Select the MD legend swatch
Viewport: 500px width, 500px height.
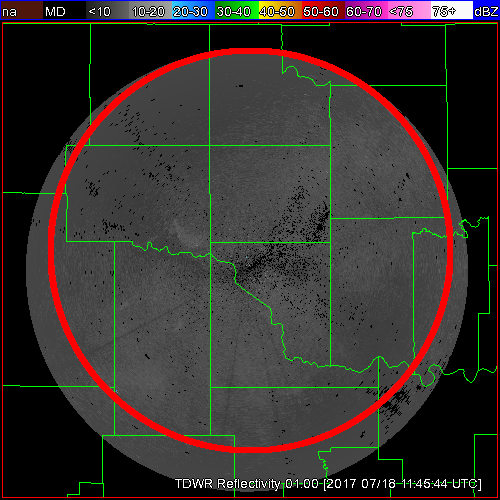[x=64, y=10]
